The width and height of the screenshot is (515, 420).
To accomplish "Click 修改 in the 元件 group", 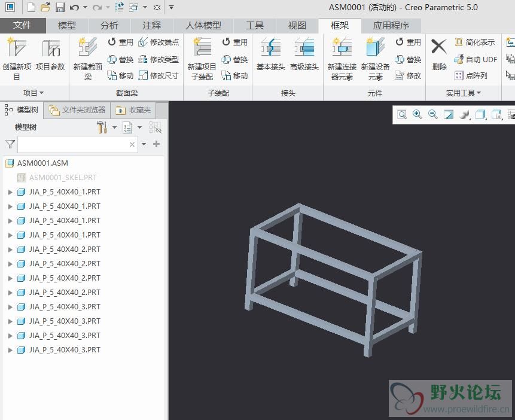I will (409, 76).
